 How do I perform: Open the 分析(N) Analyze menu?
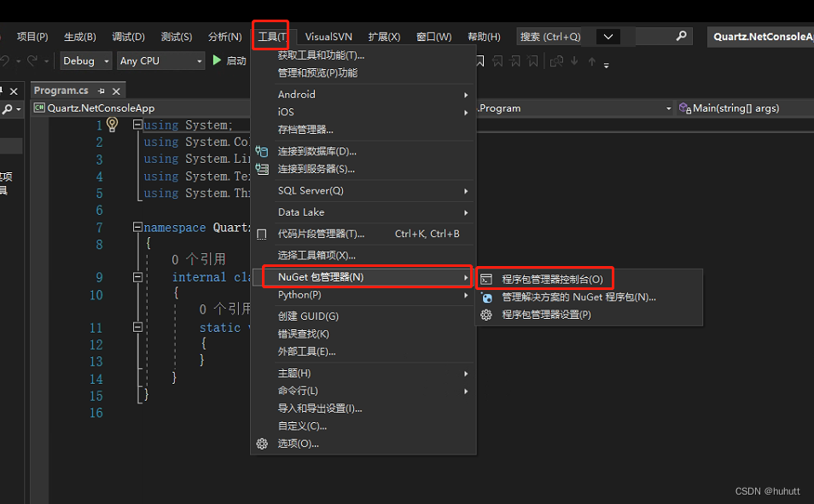click(224, 37)
